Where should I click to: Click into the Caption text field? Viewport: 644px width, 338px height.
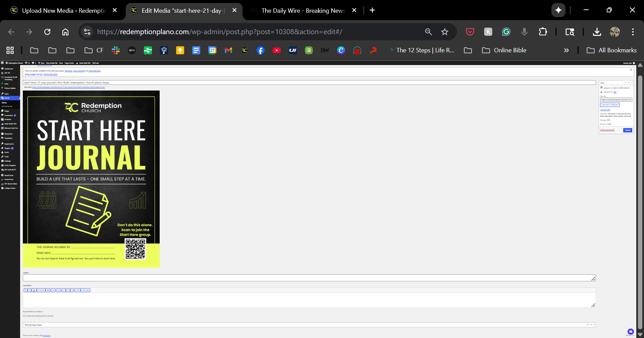tap(309, 278)
